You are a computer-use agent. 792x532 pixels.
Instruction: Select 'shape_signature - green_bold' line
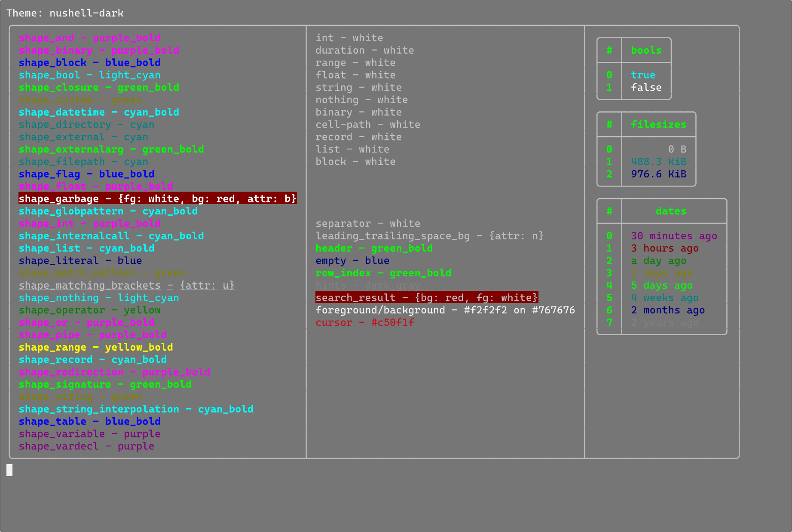(x=105, y=385)
